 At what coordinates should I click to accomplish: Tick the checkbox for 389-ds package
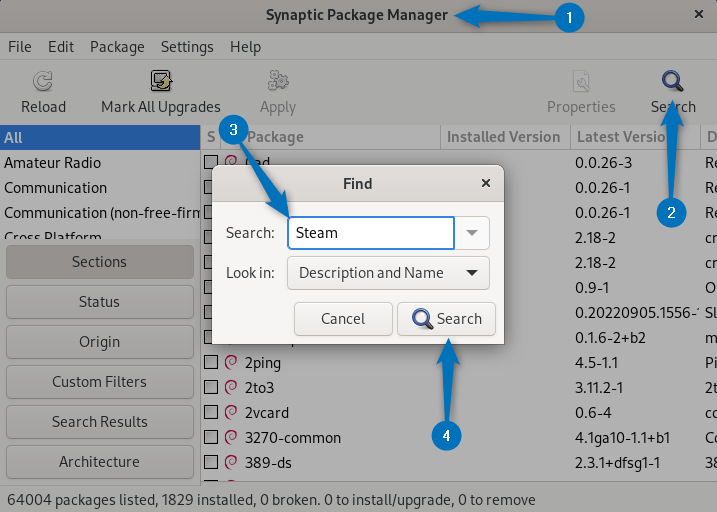click(211, 462)
